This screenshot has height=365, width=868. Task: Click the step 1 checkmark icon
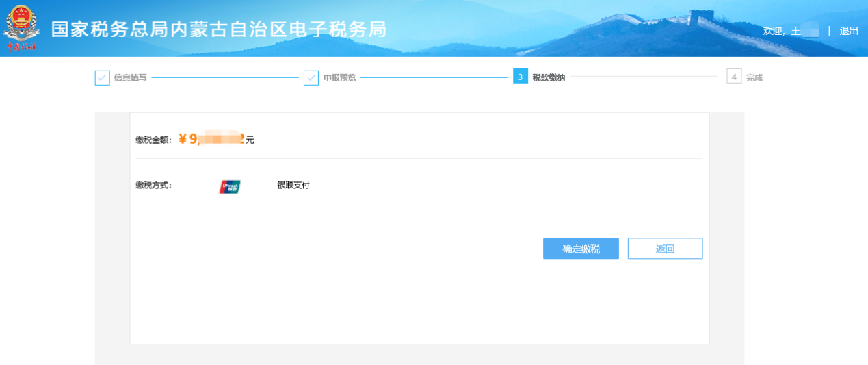pyautogui.click(x=102, y=77)
